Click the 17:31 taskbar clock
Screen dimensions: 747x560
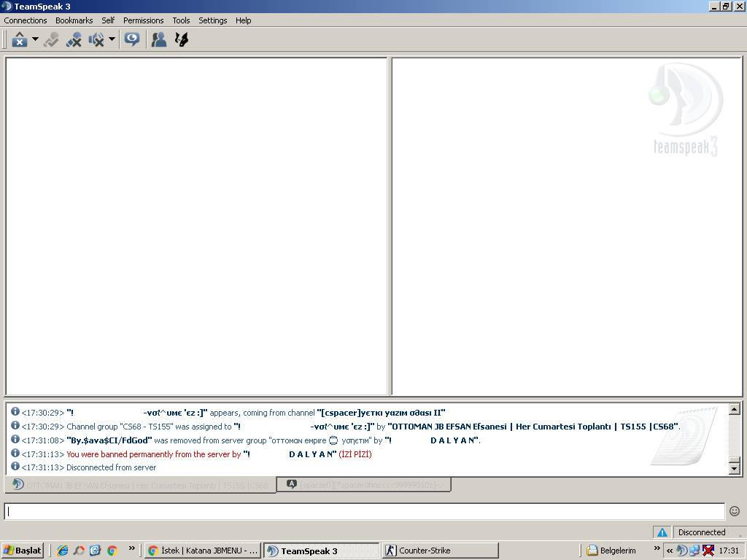[729, 551]
